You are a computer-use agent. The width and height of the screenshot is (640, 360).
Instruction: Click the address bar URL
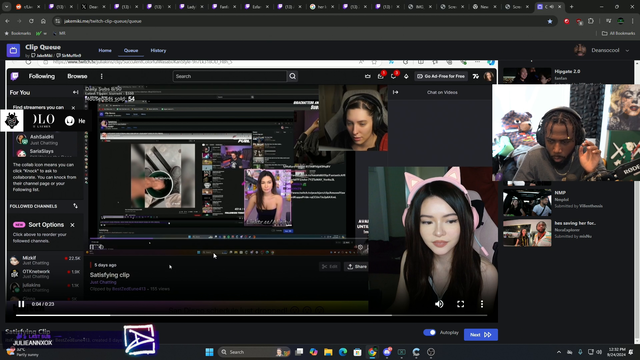(x=103, y=21)
